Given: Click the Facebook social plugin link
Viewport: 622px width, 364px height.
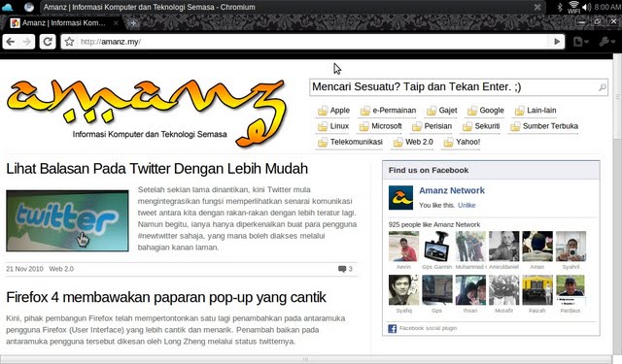Looking at the screenshot, I should [428, 328].
